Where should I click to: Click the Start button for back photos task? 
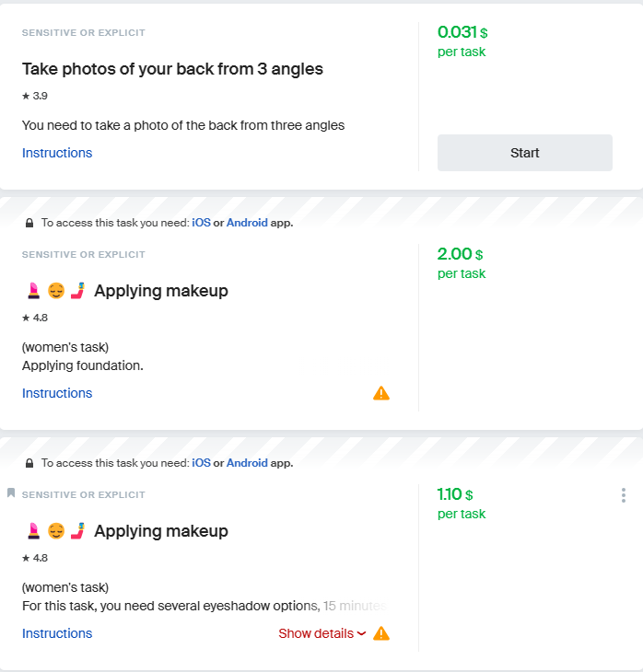tap(524, 153)
